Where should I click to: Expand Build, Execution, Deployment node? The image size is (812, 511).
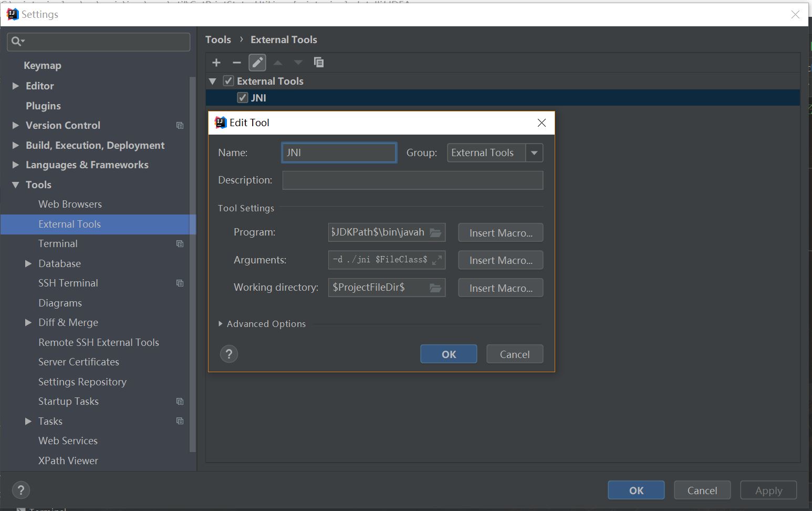16,145
